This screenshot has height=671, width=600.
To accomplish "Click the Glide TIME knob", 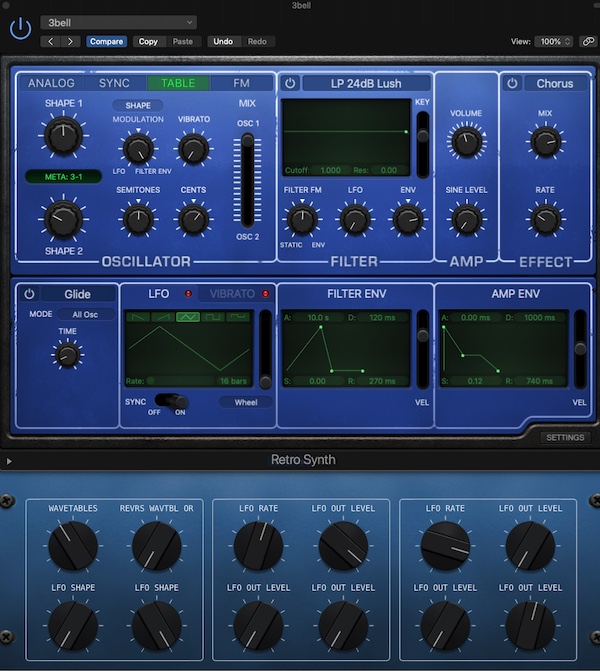I will click(x=67, y=355).
